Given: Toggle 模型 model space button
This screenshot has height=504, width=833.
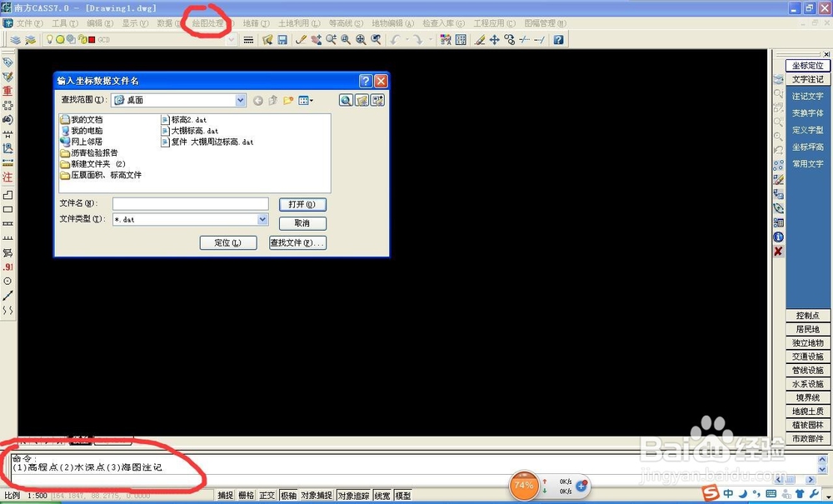Looking at the screenshot, I should [x=402, y=496].
